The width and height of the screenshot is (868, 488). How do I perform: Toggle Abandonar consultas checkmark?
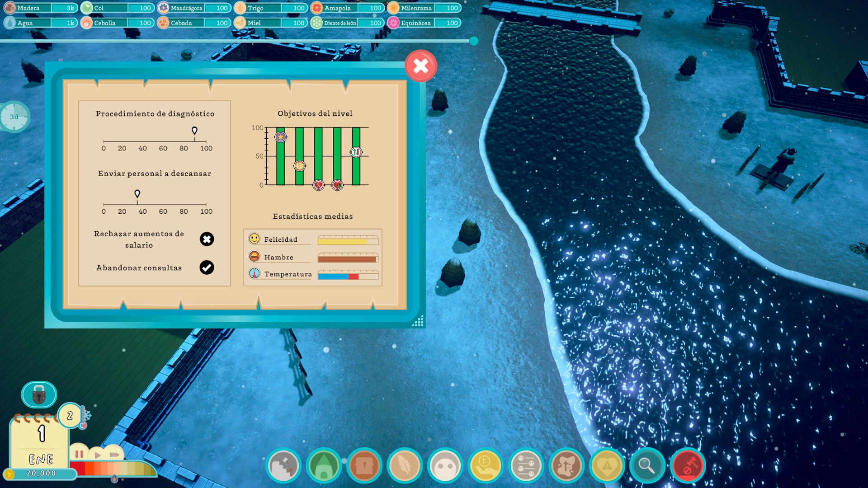click(207, 267)
